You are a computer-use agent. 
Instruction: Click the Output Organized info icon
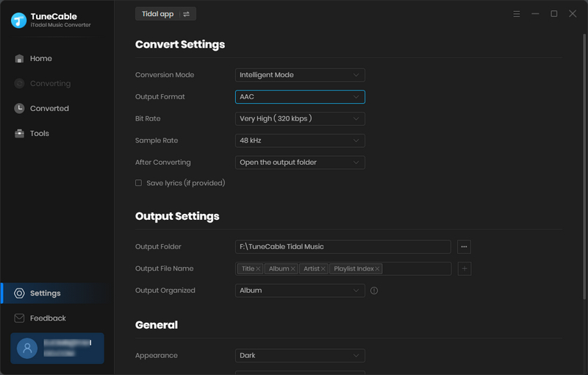(374, 290)
